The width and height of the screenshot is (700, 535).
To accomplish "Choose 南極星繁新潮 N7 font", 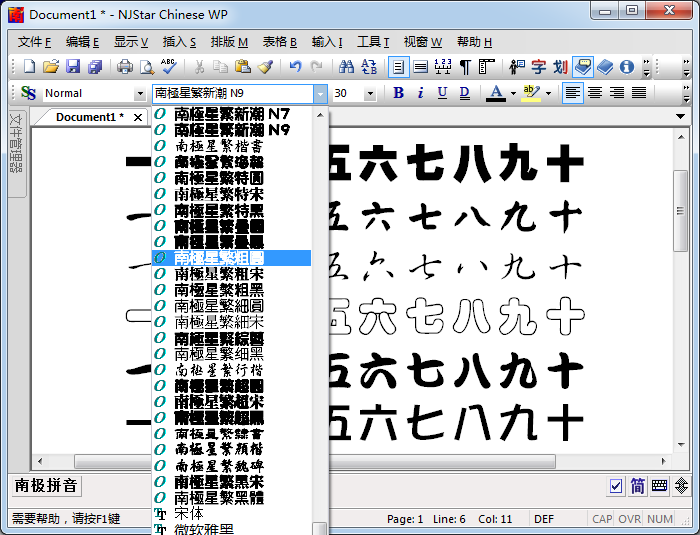I will coord(232,113).
